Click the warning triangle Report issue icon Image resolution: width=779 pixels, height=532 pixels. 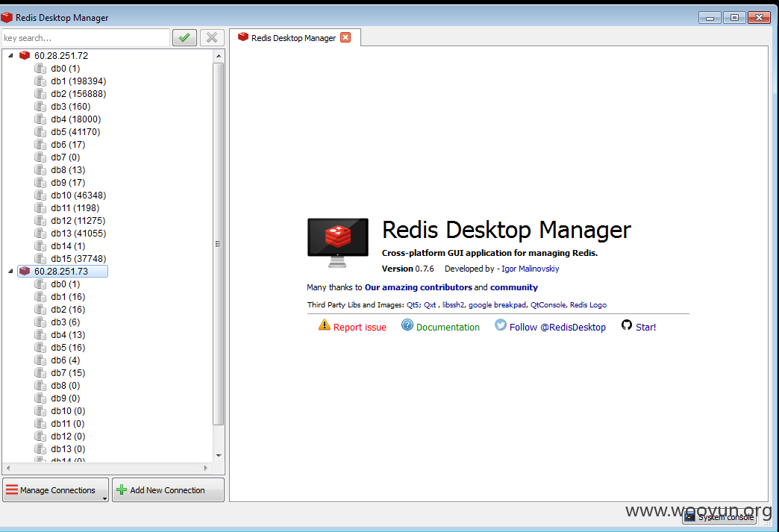[x=325, y=325]
